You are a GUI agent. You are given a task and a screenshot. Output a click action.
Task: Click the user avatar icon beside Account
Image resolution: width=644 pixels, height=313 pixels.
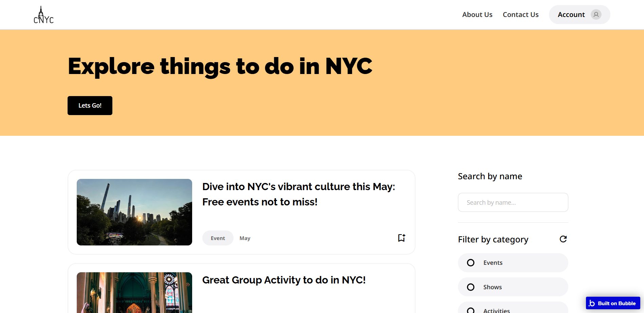click(x=596, y=15)
